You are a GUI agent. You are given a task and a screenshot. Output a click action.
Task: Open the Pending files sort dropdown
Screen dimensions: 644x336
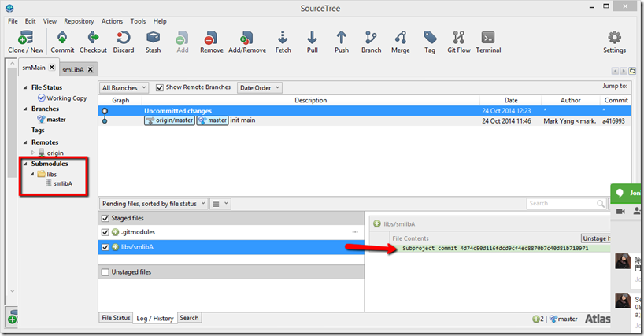(x=154, y=204)
